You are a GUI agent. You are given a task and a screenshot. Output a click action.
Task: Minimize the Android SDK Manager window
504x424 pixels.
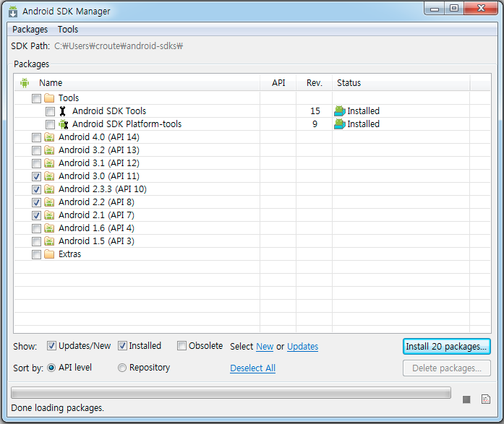[x=435, y=9]
